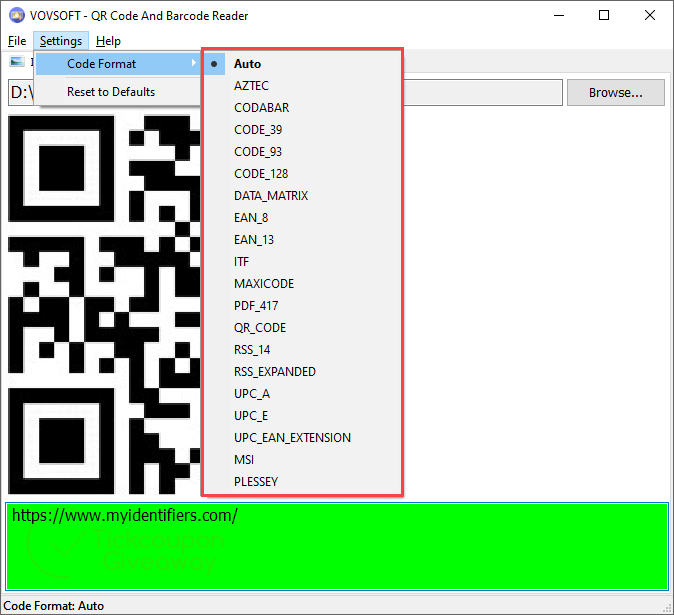
Task: Maximize the VOVSOFT window
Action: (x=604, y=15)
